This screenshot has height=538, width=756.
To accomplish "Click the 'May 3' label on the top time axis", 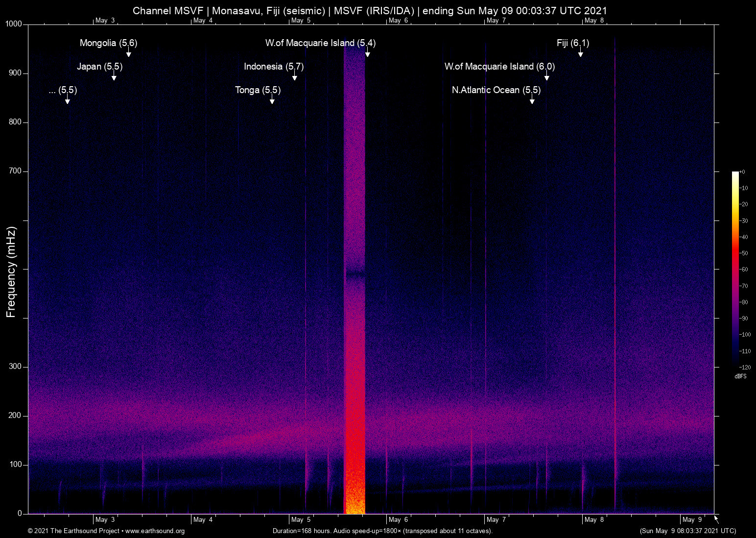I will 105,21.
